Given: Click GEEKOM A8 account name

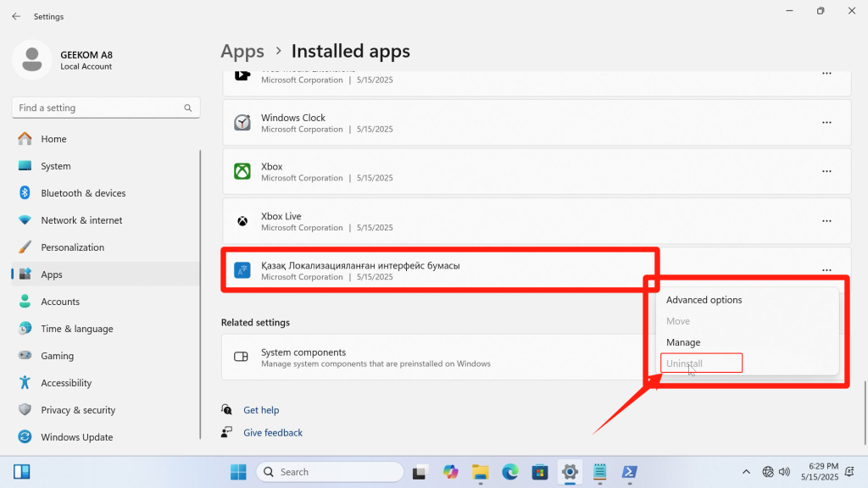Looking at the screenshot, I should pyautogui.click(x=86, y=55).
